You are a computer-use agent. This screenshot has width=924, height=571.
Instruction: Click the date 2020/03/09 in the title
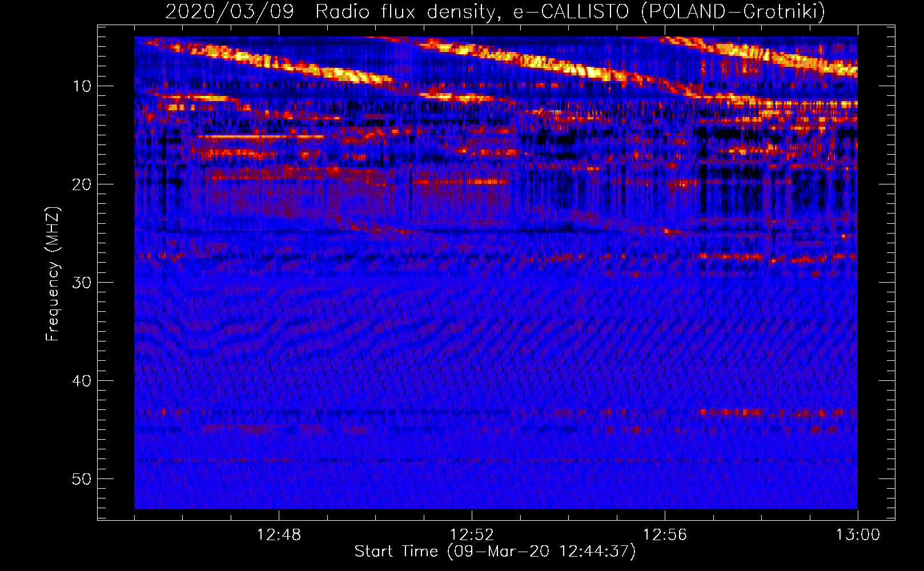pyautogui.click(x=230, y=11)
